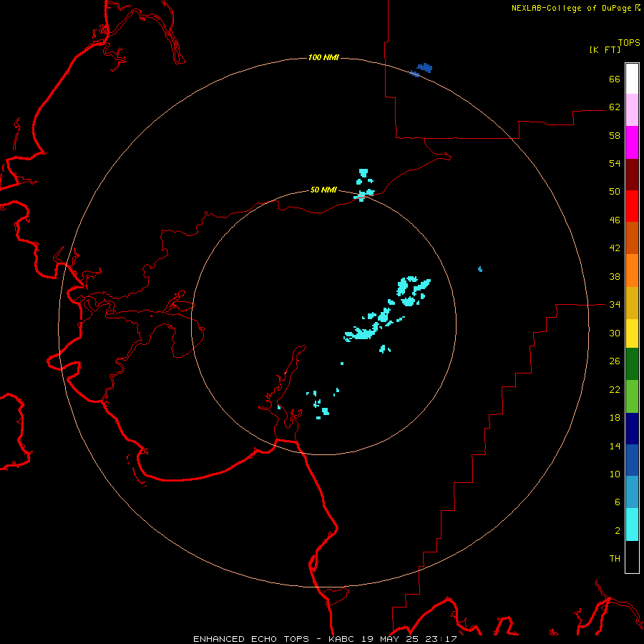Image resolution: width=644 pixels, height=644 pixels.
Task: Click legend value 38
Action: click(x=615, y=276)
